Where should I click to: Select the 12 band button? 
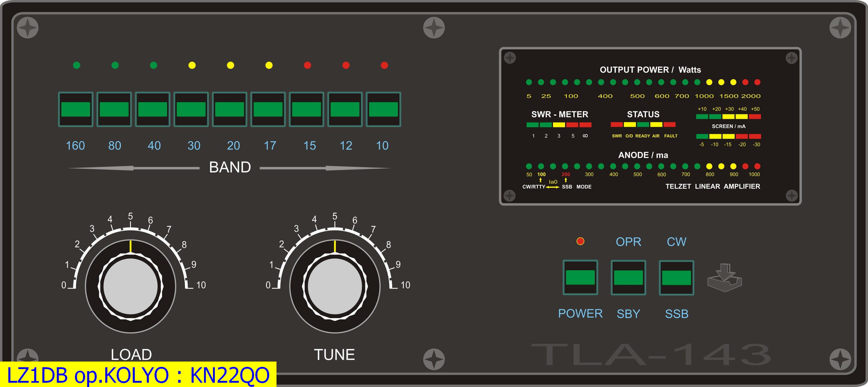345,109
